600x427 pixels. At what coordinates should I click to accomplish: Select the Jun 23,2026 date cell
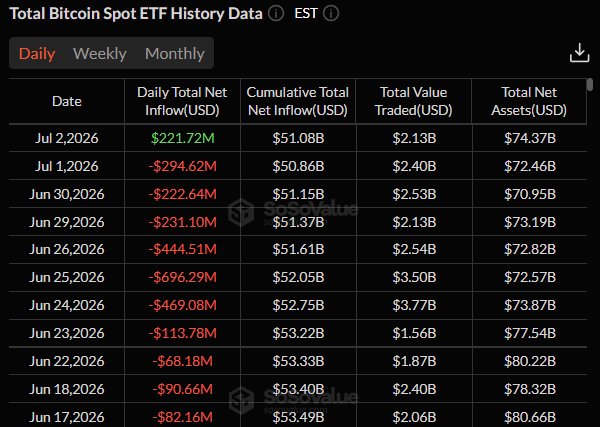point(67,333)
